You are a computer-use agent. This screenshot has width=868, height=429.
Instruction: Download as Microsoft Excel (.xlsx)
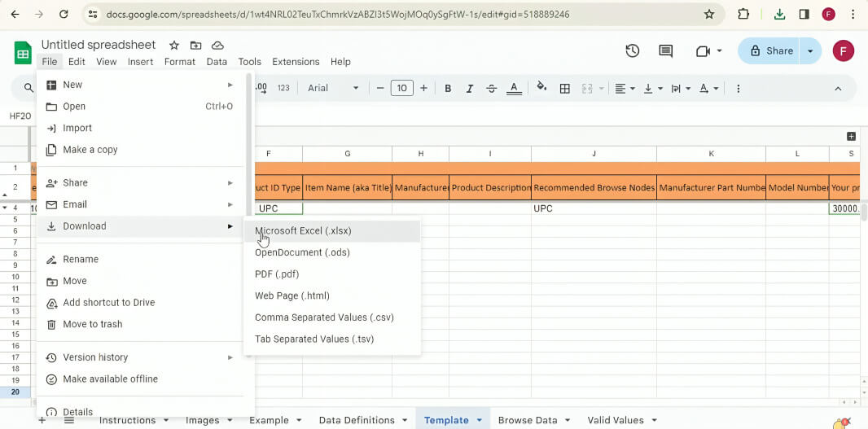pyautogui.click(x=332, y=231)
